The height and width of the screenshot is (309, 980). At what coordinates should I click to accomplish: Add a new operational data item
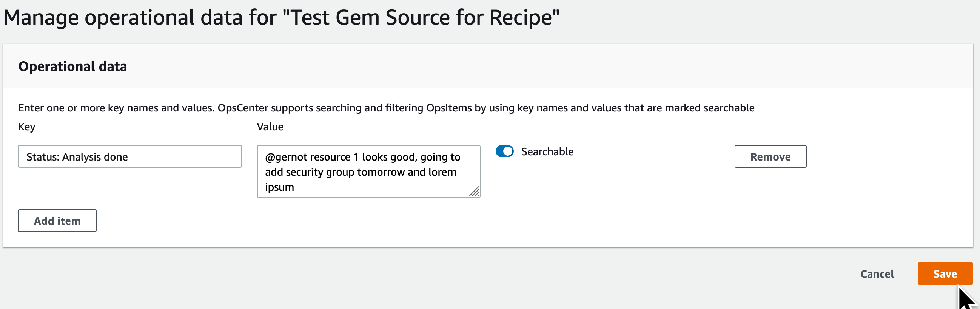pyautogui.click(x=57, y=221)
